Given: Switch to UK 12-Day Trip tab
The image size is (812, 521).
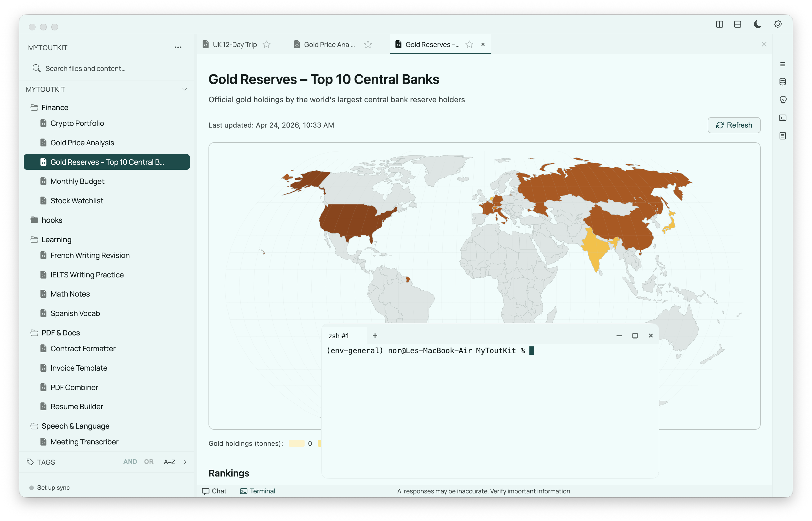Looking at the screenshot, I should coord(235,45).
